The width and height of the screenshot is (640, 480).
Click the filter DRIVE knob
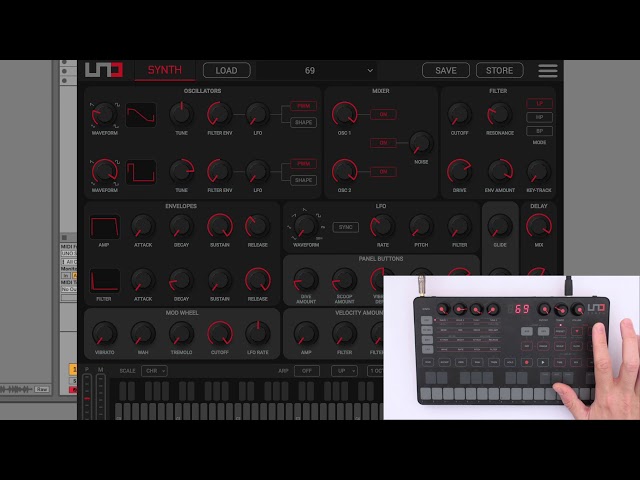(x=459, y=171)
